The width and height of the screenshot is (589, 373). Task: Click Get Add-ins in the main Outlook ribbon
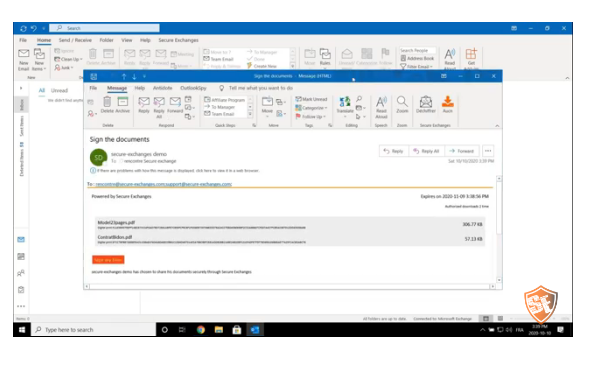[471, 58]
